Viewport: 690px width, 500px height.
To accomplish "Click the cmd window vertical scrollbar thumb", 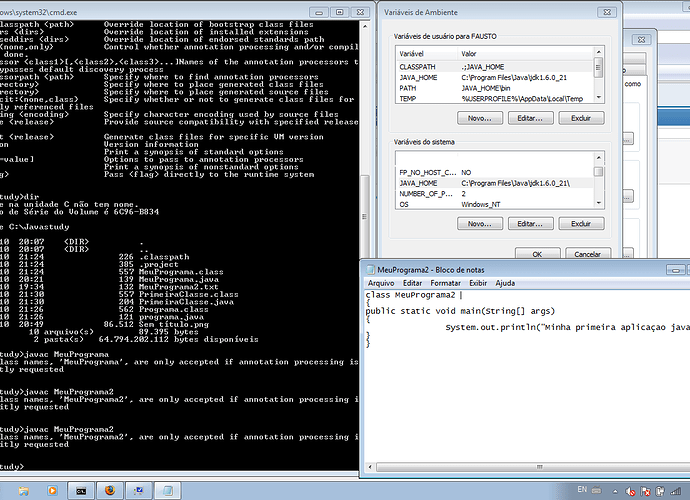I will tap(364, 217).
